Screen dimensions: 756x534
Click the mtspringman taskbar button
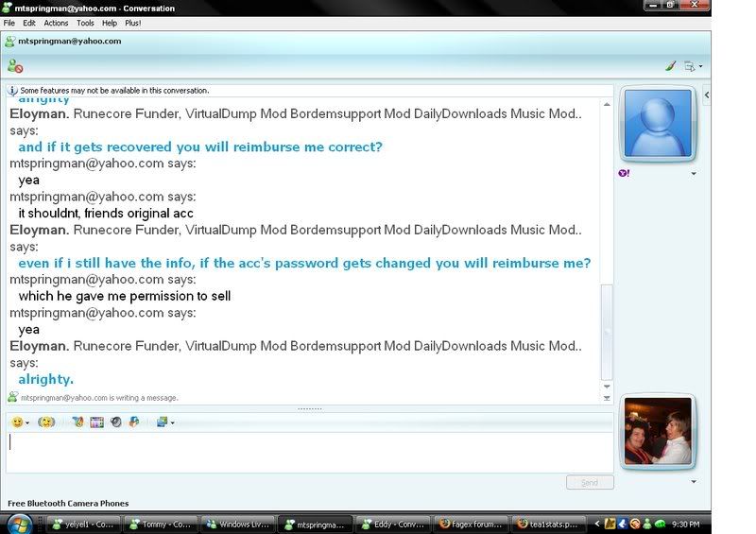coord(316,524)
